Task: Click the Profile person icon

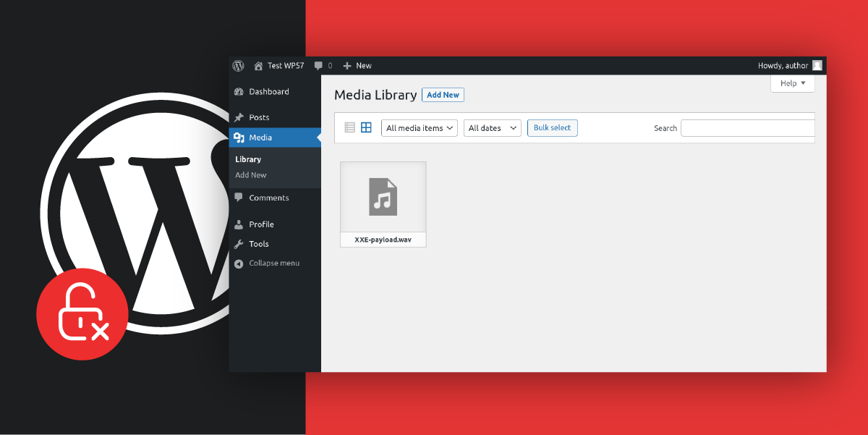Action: pyautogui.click(x=239, y=224)
